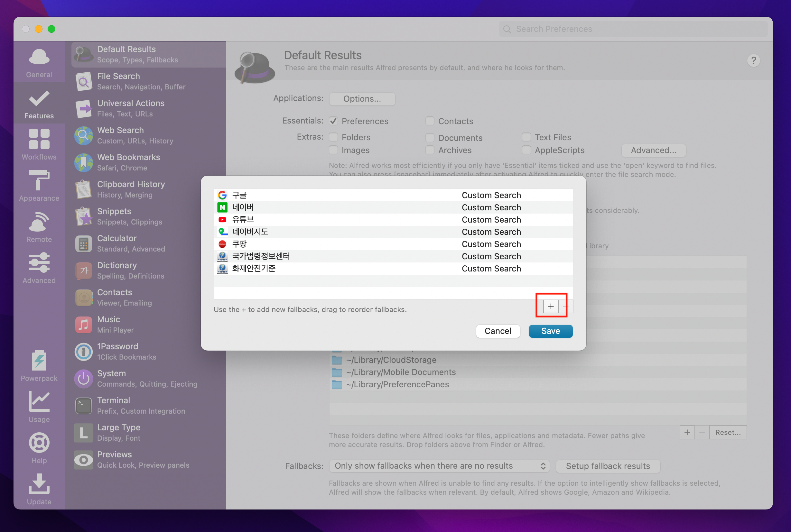Open the Usage chart section
791x532 pixels.
39,407
